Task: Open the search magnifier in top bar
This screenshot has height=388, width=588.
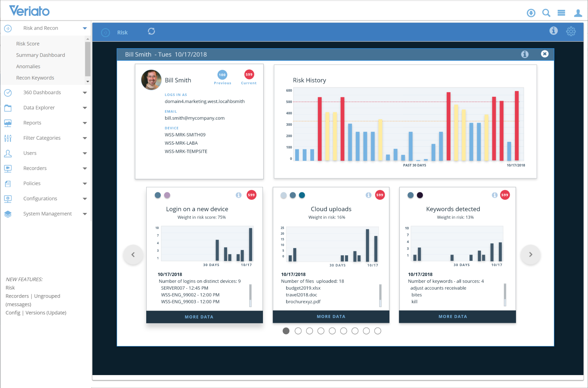Action: coord(546,13)
